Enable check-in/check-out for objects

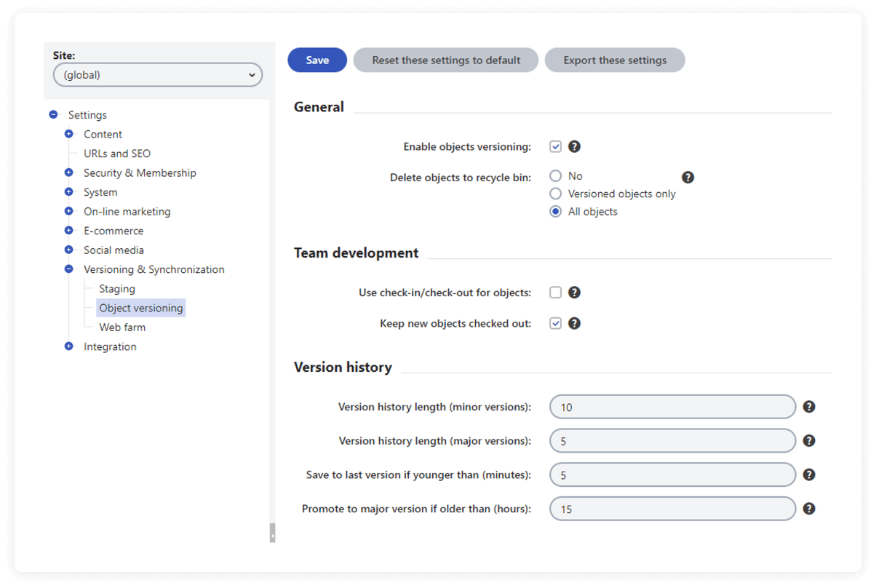click(554, 292)
